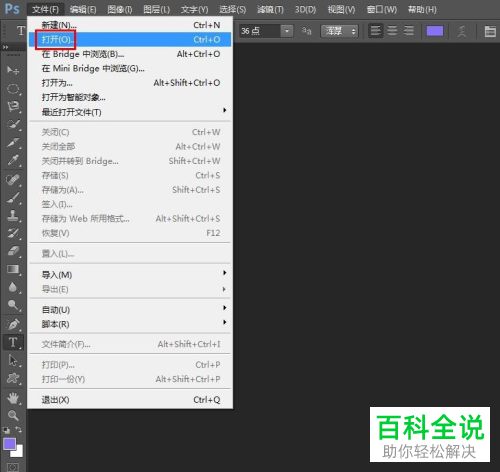The height and width of the screenshot is (472, 500).
Task: Select the Type tool in toolbox
Action: (13, 342)
